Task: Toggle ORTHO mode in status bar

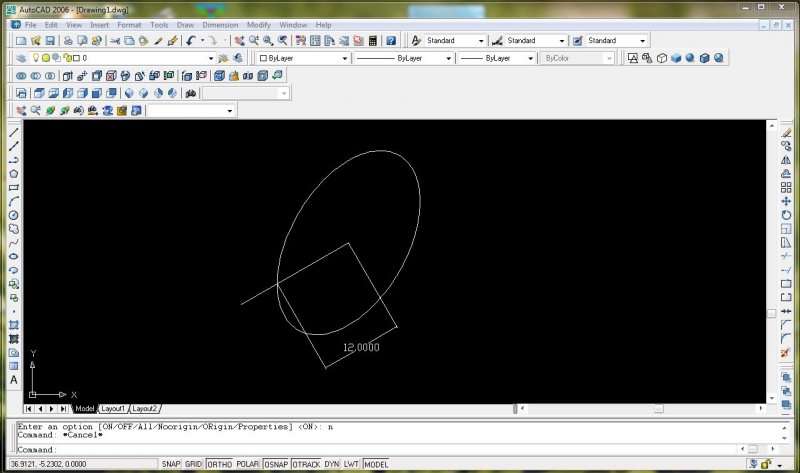Action: [x=218, y=465]
